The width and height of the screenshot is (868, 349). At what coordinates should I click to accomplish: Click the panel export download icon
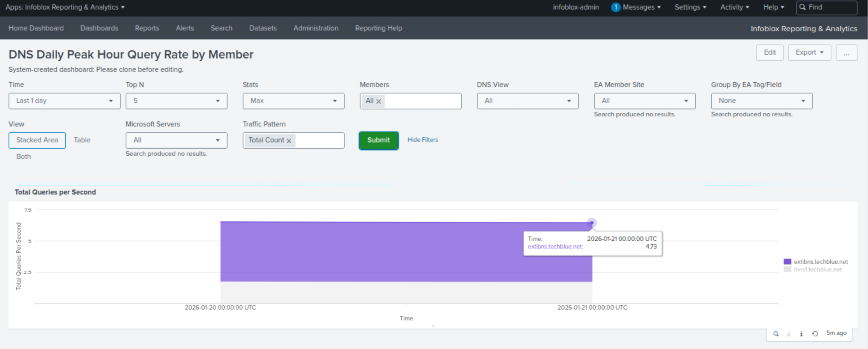point(788,333)
